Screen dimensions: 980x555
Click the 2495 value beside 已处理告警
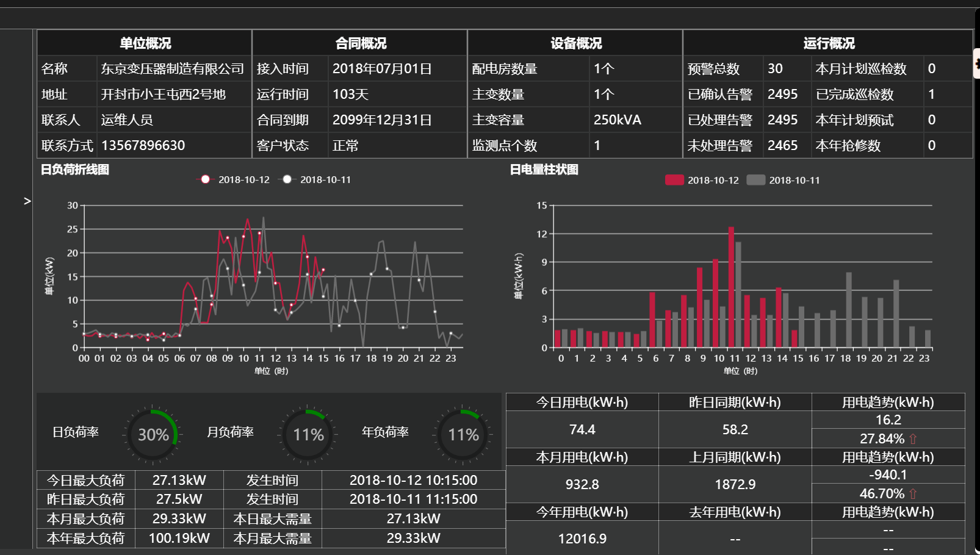tap(782, 120)
